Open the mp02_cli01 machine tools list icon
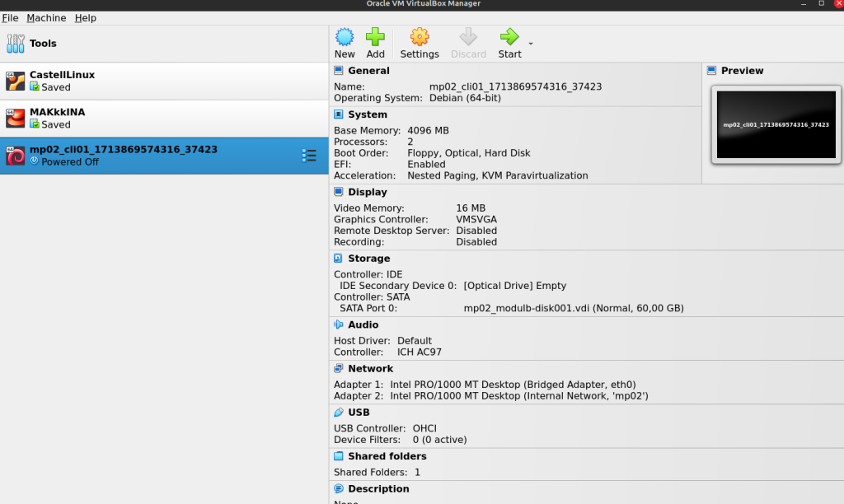844x504 pixels. 309,156
